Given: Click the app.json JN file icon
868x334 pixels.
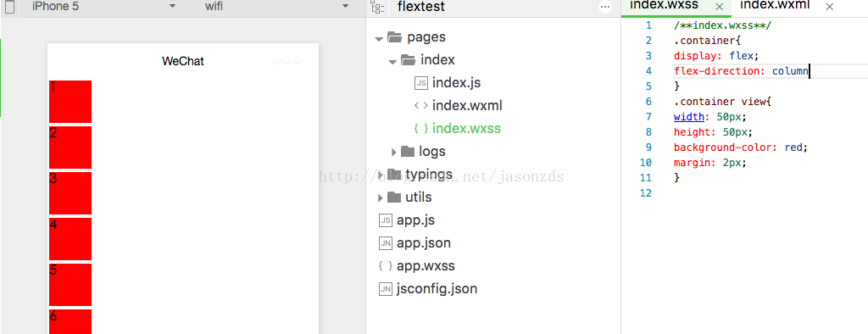Looking at the screenshot, I should pos(386,243).
